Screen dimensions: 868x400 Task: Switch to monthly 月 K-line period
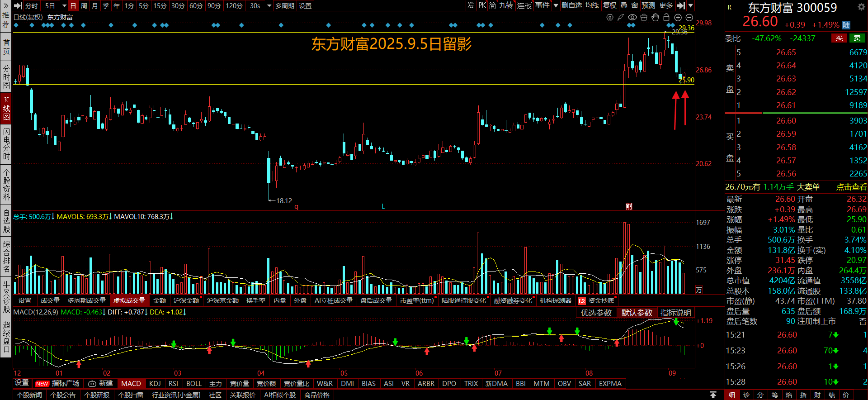click(95, 6)
